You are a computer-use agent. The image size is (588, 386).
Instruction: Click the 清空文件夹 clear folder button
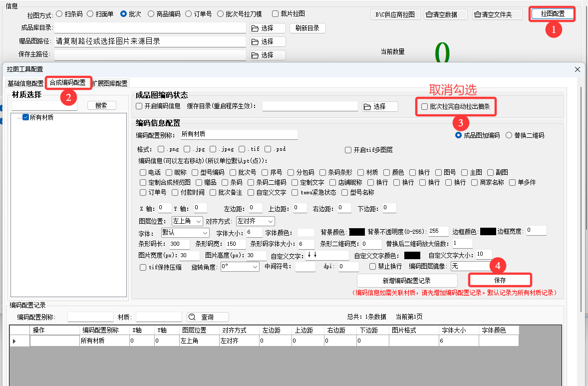[x=497, y=14]
